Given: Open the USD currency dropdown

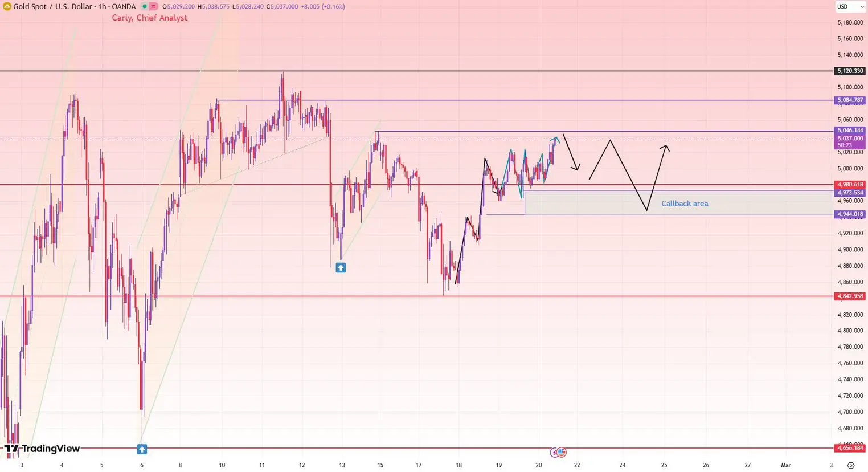Looking at the screenshot, I should click(x=850, y=7).
